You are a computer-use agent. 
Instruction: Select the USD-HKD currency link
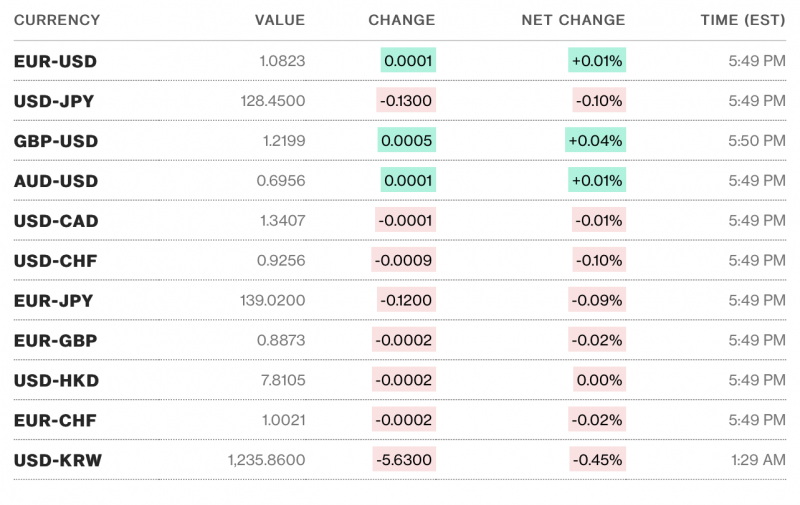point(56,381)
